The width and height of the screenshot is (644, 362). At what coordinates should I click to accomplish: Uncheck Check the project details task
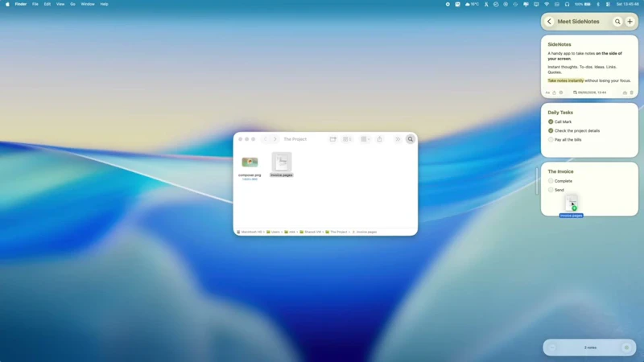(551, 130)
